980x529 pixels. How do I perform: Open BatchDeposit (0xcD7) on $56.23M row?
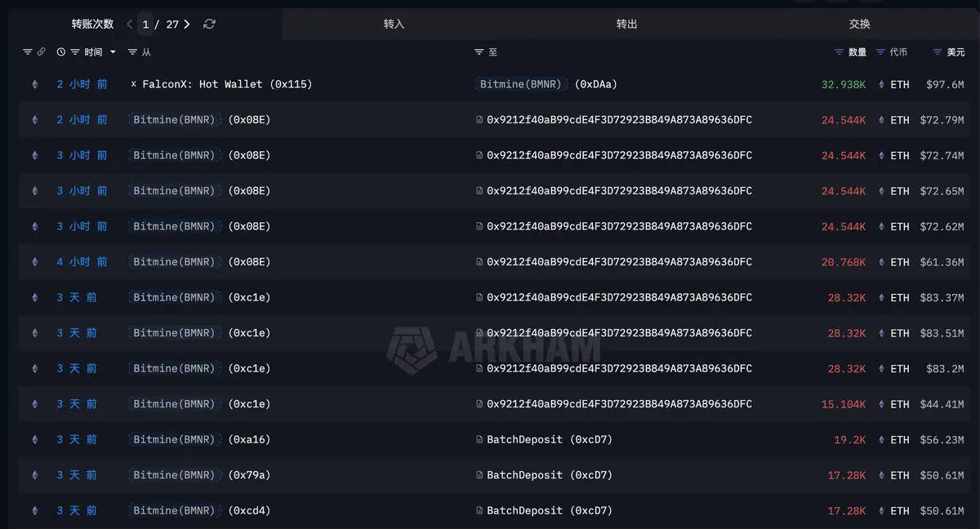550,439
